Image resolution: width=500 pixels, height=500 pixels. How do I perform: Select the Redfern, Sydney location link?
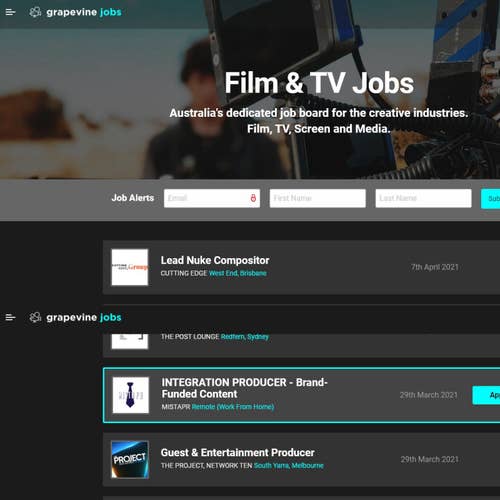click(x=245, y=337)
